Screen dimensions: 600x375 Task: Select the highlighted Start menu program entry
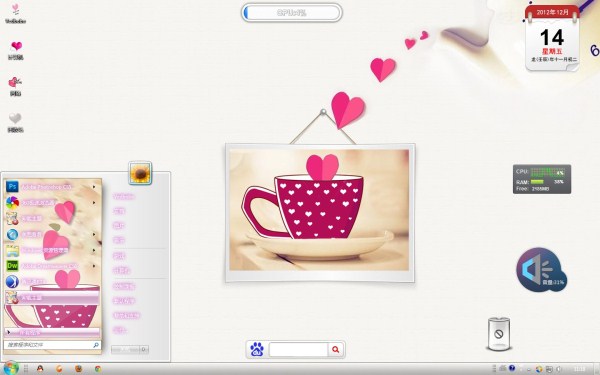tap(52, 297)
